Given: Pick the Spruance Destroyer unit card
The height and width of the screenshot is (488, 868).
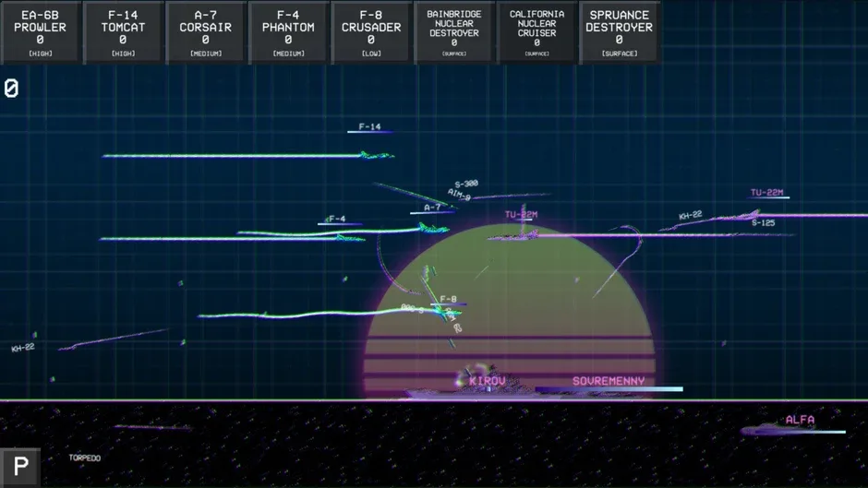Looking at the screenshot, I should [x=619, y=32].
